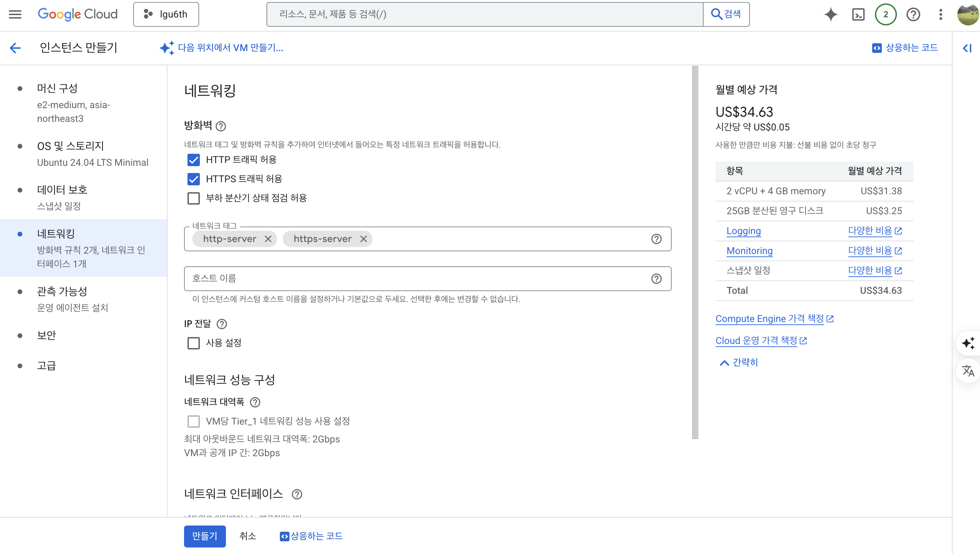The width and height of the screenshot is (980, 554).
Task: Collapse price details with 간략히
Action: 739,362
